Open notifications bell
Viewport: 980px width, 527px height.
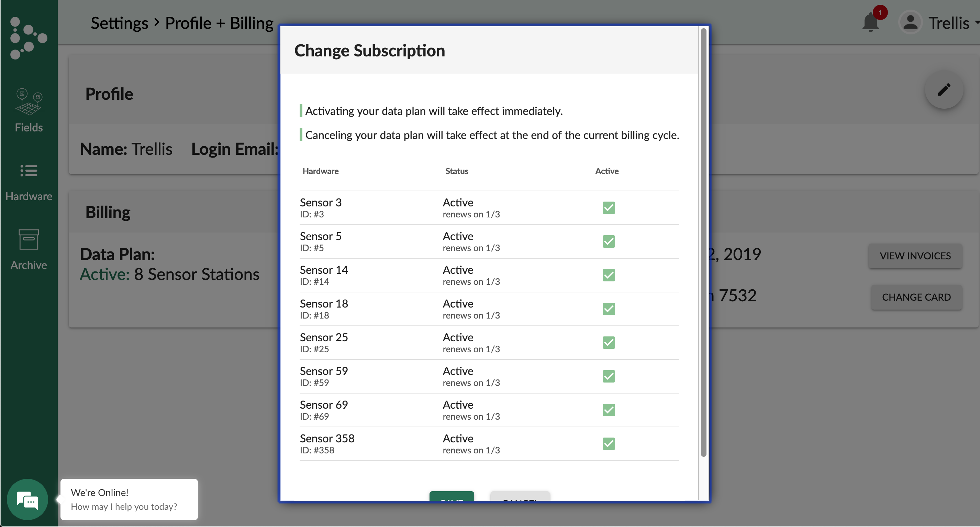coord(870,22)
